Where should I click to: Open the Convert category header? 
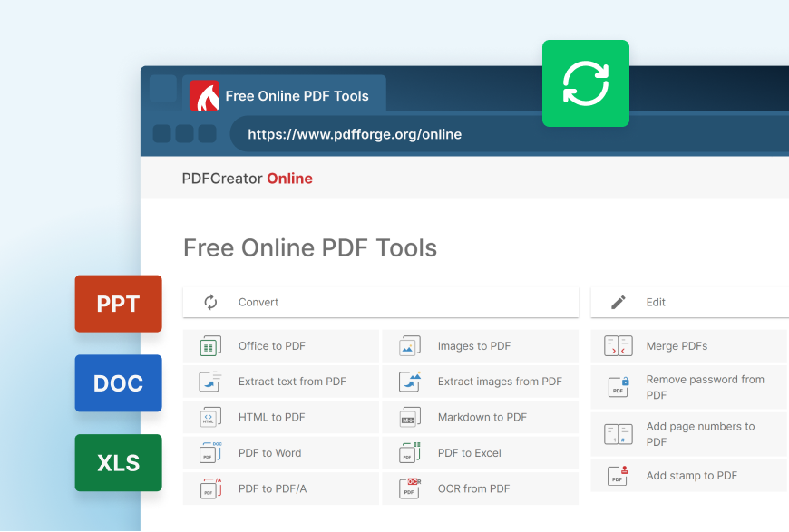(381, 302)
